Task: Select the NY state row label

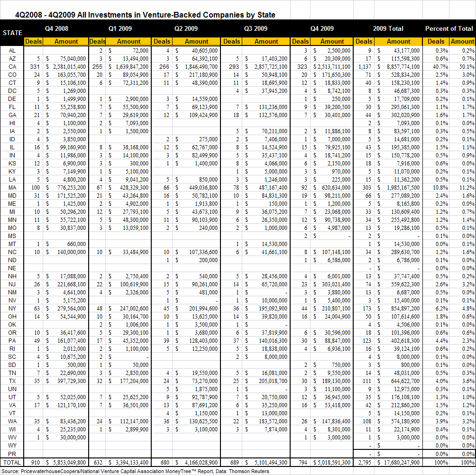Action: [x=12, y=308]
